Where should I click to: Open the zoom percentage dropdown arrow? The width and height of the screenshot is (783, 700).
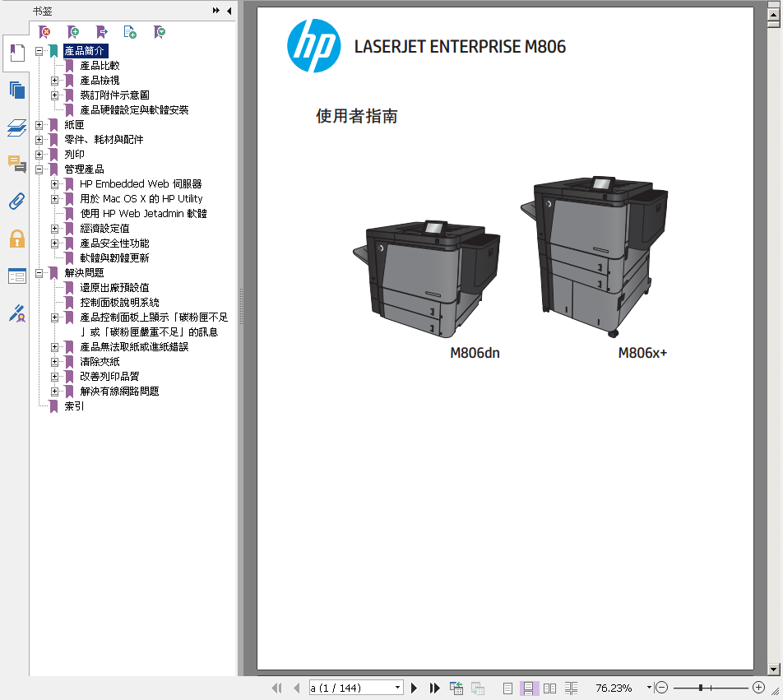[649, 688]
